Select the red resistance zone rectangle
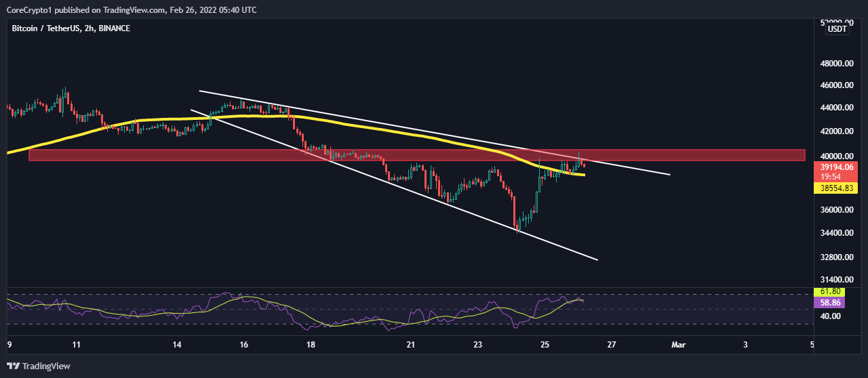868x378 pixels. [416, 155]
